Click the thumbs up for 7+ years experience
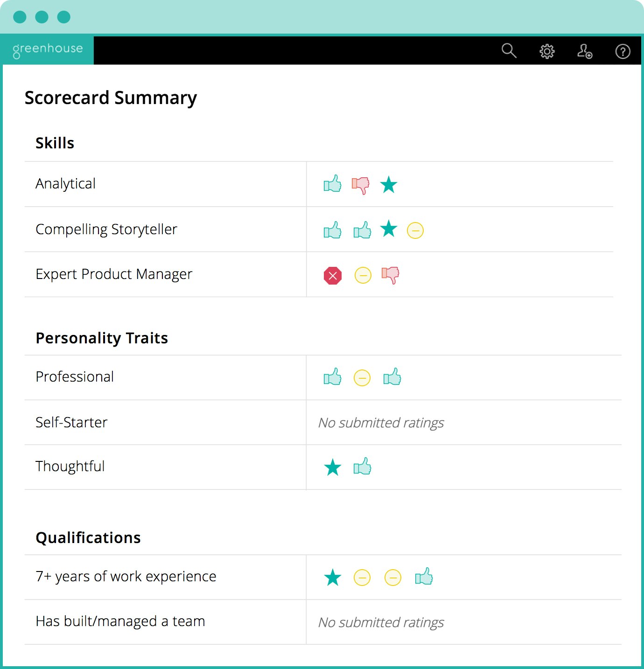The width and height of the screenshot is (644, 669). pos(424,577)
